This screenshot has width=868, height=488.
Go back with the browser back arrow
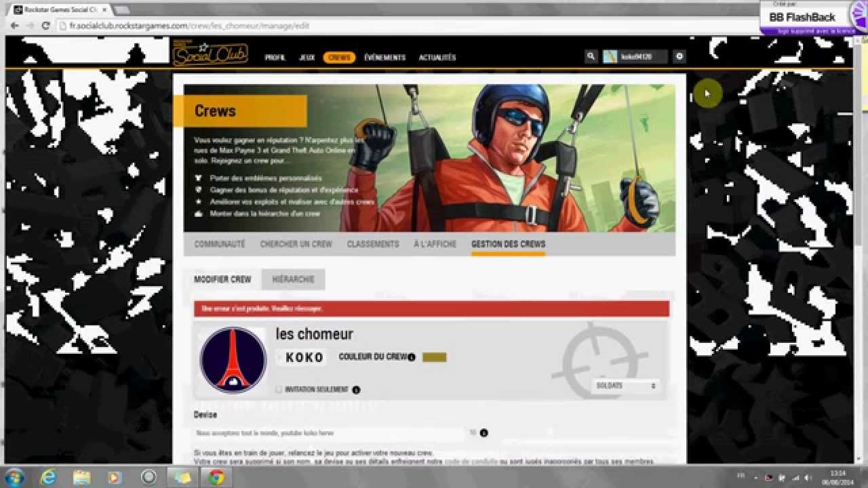click(x=14, y=26)
